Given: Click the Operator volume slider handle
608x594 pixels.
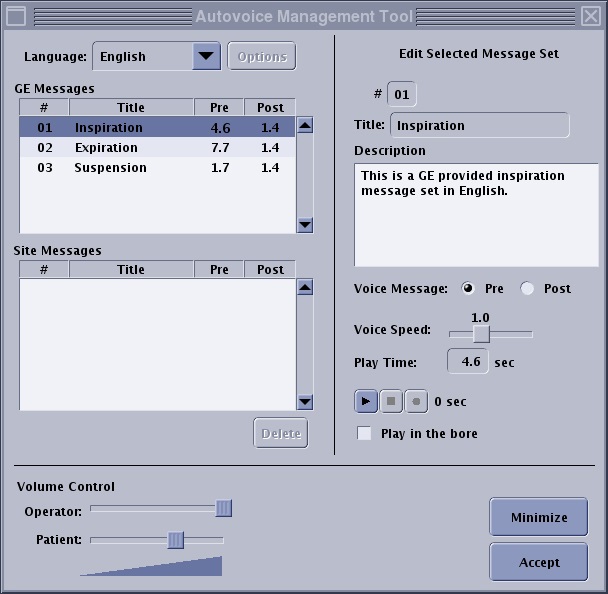Looking at the screenshot, I should tap(224, 509).
